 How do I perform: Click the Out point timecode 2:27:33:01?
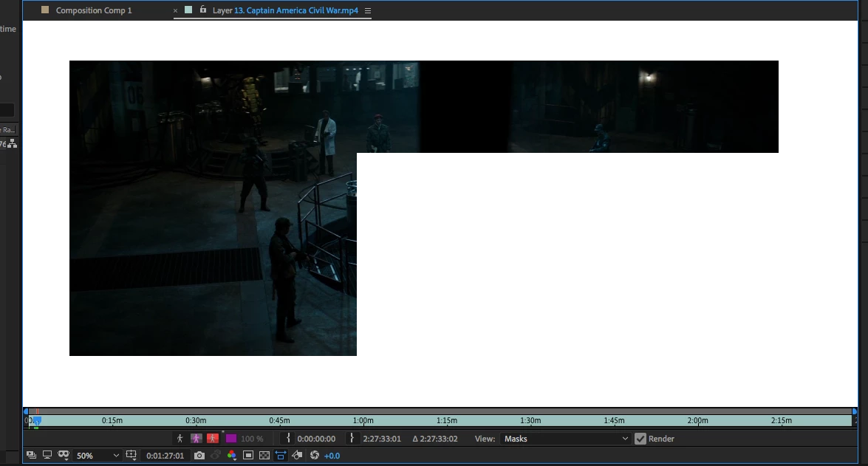(382, 439)
